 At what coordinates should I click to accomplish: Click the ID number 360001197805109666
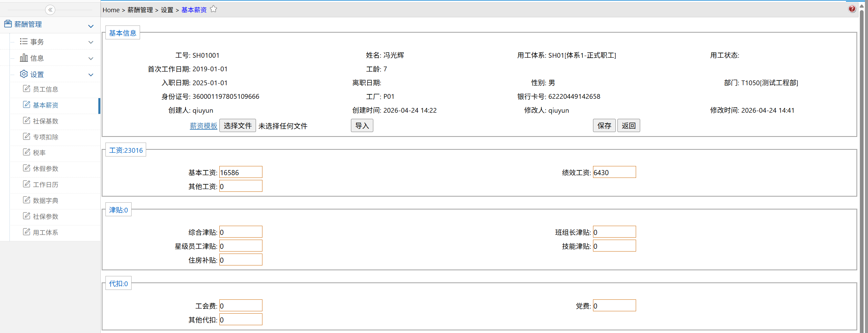click(226, 96)
